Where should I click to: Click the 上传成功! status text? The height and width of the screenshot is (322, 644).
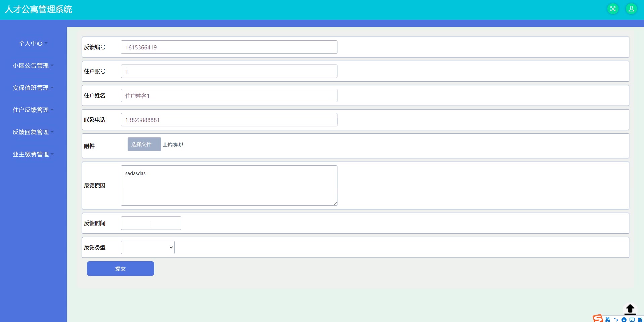[x=173, y=145]
